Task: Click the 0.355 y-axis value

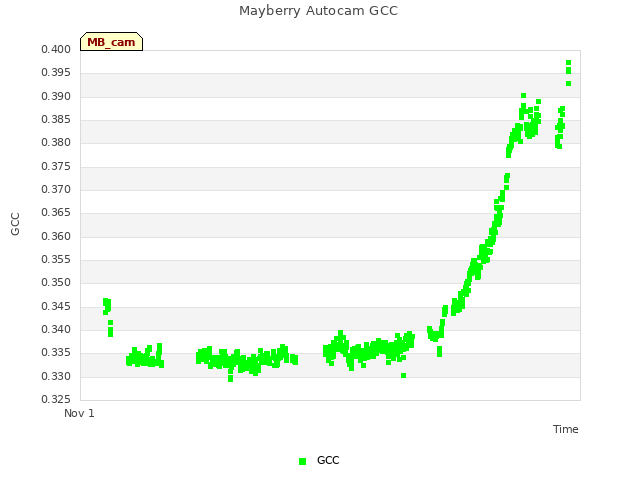Action: (x=56, y=260)
